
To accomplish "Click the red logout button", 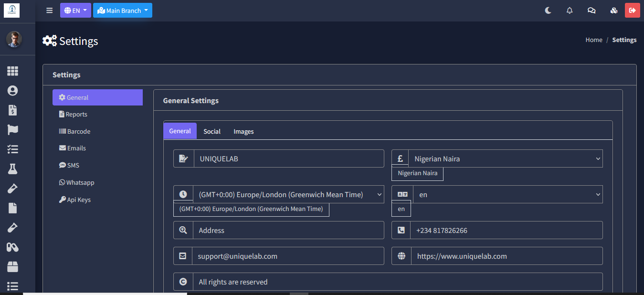I will click(633, 11).
